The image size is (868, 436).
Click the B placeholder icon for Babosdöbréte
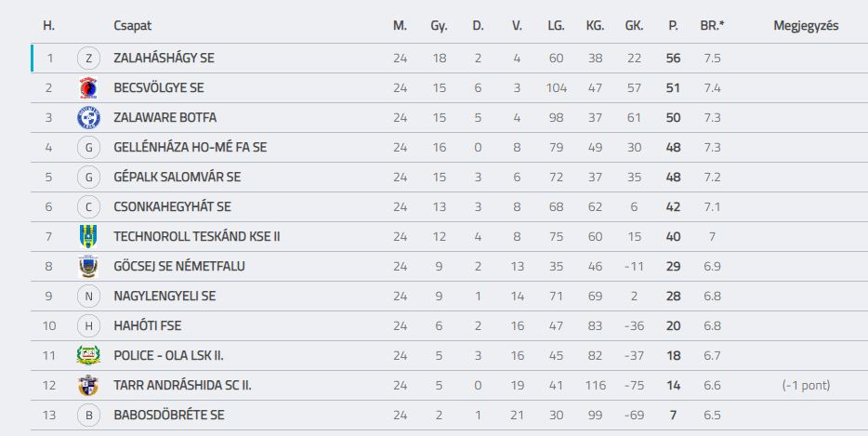(88, 415)
